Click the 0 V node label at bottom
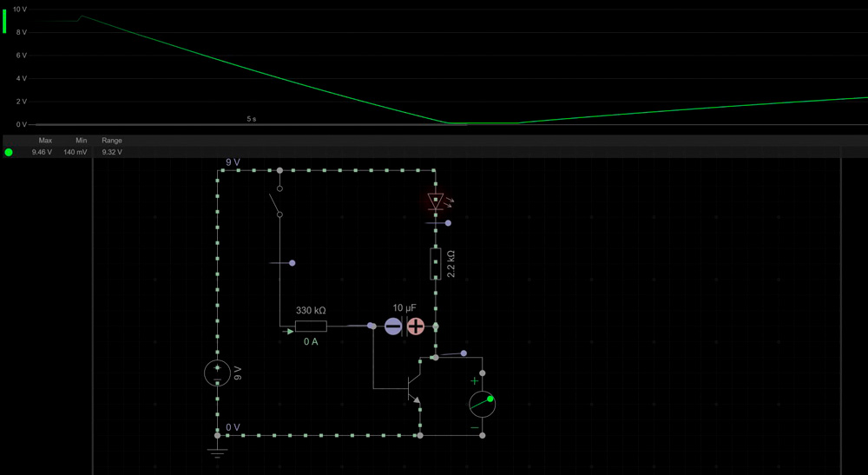868x475 pixels. (233, 427)
